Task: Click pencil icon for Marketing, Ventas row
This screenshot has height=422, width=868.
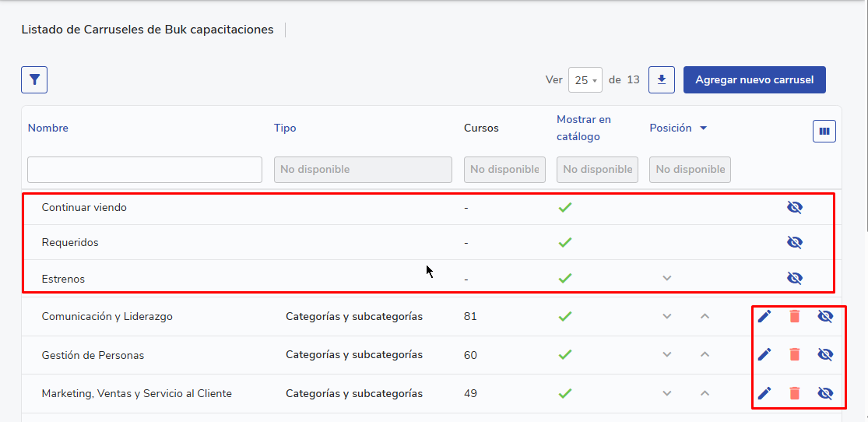Action: coord(764,393)
